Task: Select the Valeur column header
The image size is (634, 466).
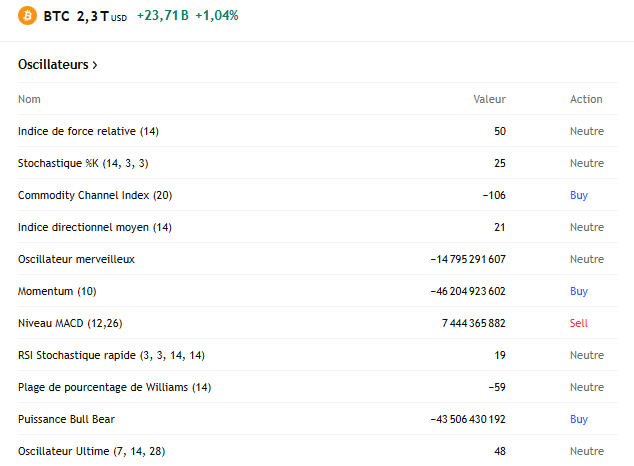Action: pos(489,99)
